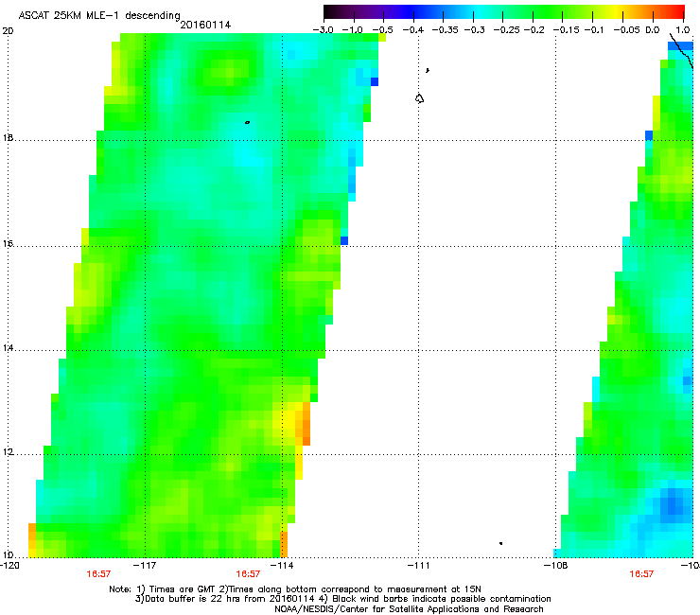This screenshot has width=700, height=615.
Task: Click the -0.15 colorbar label
Action: 566,29
